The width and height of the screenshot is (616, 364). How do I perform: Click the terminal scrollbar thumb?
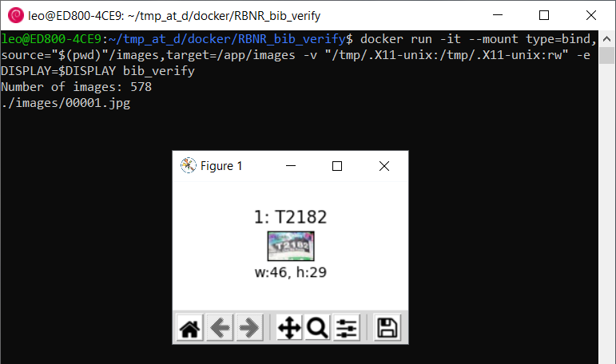coord(607,55)
